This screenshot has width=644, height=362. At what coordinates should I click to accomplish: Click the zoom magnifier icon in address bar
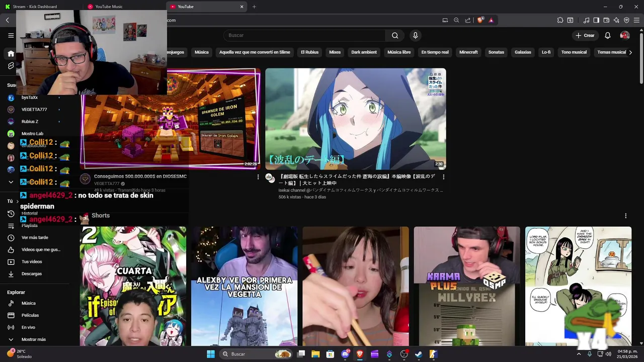(456, 20)
